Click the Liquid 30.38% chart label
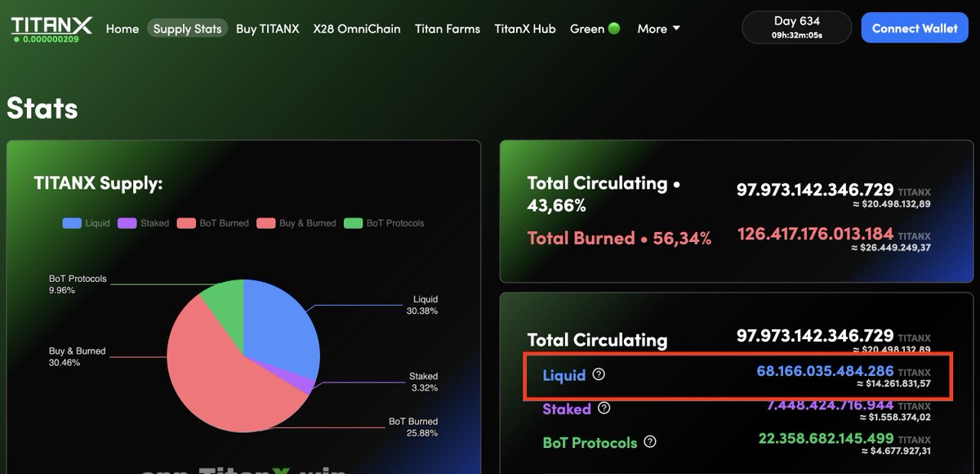980x474 pixels. tap(422, 305)
